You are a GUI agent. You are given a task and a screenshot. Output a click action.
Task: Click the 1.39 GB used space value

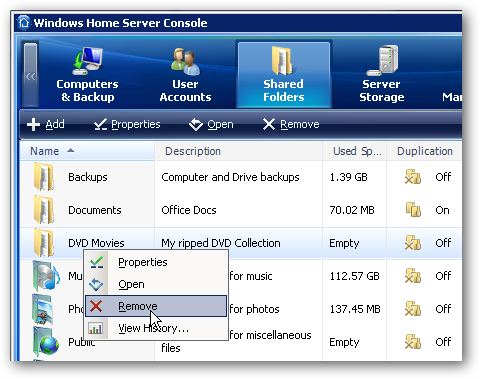tap(348, 177)
